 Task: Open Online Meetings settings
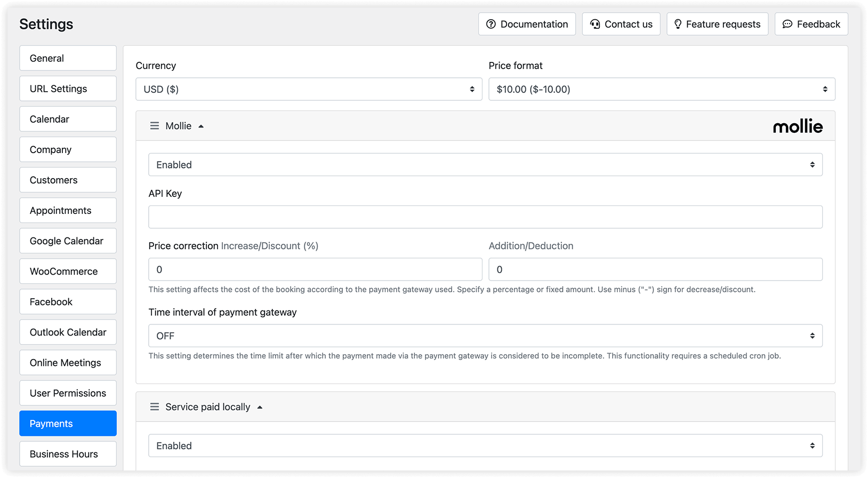tap(68, 362)
